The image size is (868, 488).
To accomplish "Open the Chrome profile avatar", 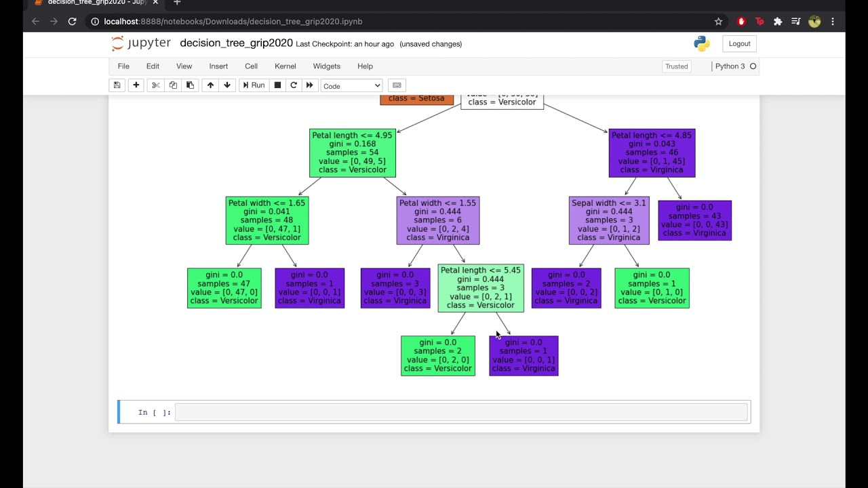I will pyautogui.click(x=814, y=22).
